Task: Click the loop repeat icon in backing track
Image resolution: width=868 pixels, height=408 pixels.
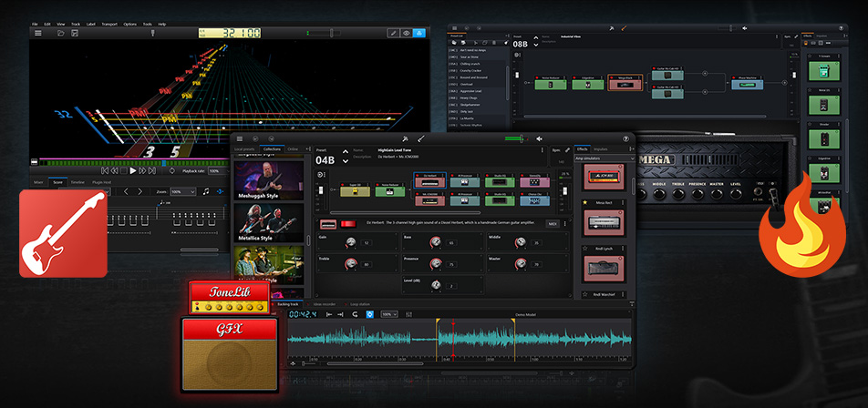Action: pyautogui.click(x=355, y=314)
